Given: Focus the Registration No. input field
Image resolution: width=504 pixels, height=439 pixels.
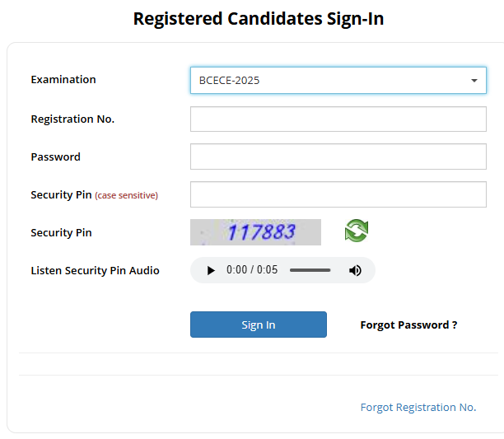Looking at the screenshot, I should (338, 119).
